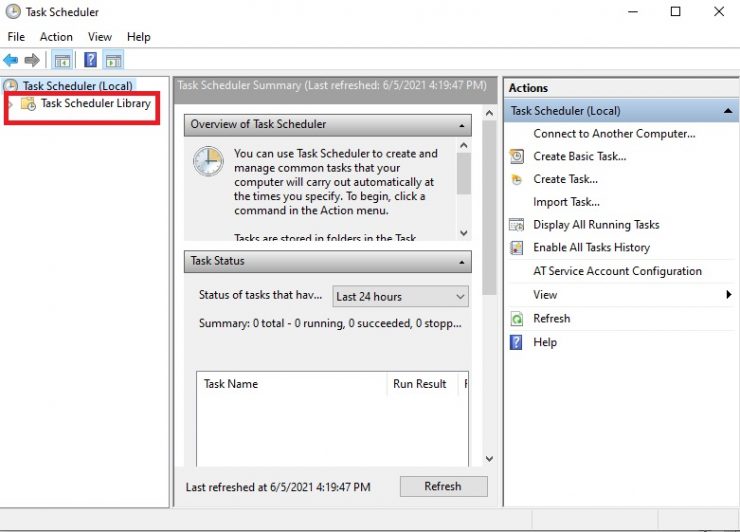This screenshot has width=740, height=532.
Task: Click the toolbar Help question mark icon
Action: [90, 60]
